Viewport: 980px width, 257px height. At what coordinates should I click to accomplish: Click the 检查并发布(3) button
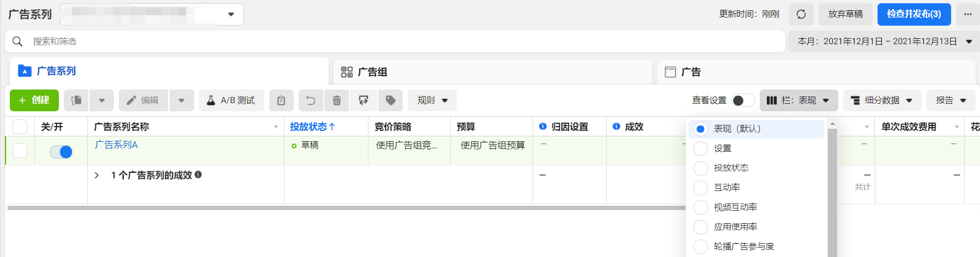(x=914, y=14)
